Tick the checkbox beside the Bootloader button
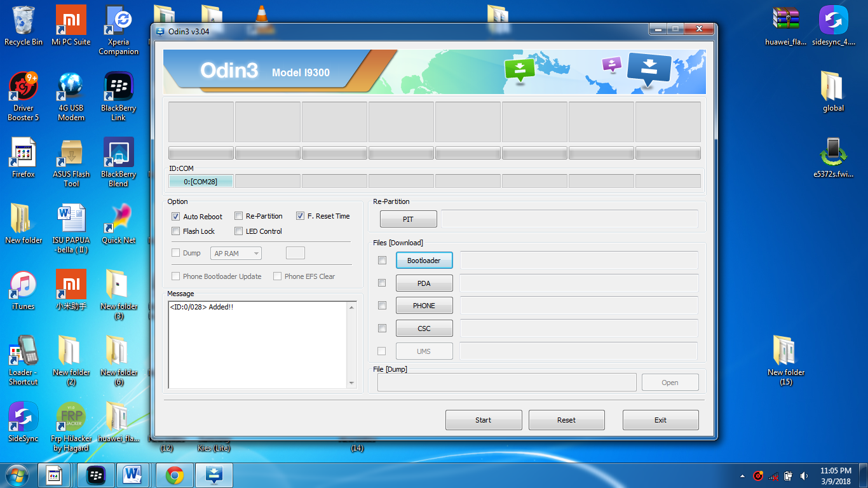Viewport: 868px width, 488px height. [382, 260]
